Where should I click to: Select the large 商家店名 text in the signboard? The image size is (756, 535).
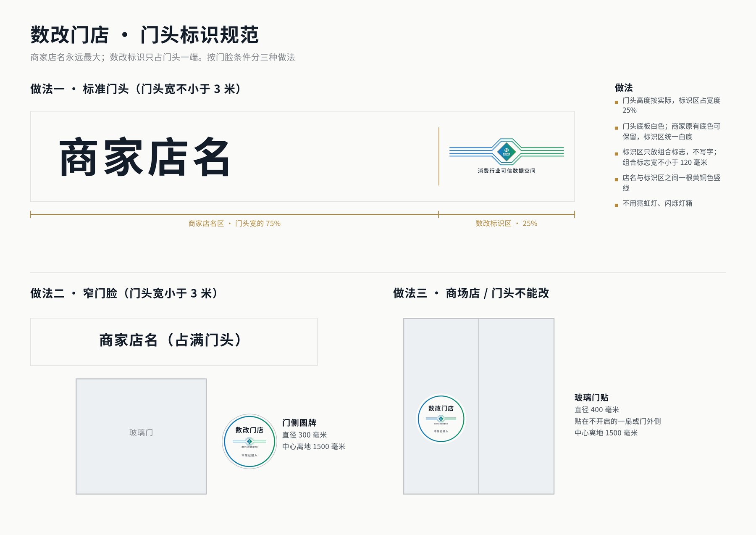[144, 157]
